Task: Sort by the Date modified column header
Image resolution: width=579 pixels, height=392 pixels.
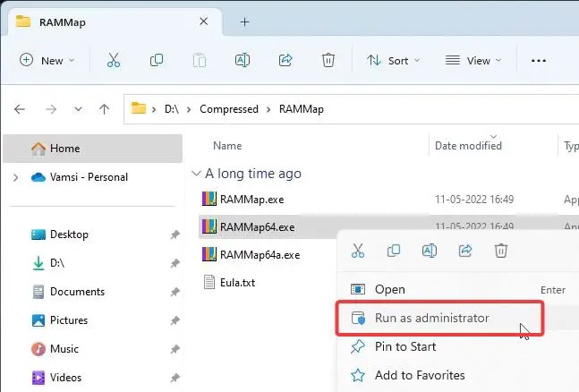Action: point(468,146)
